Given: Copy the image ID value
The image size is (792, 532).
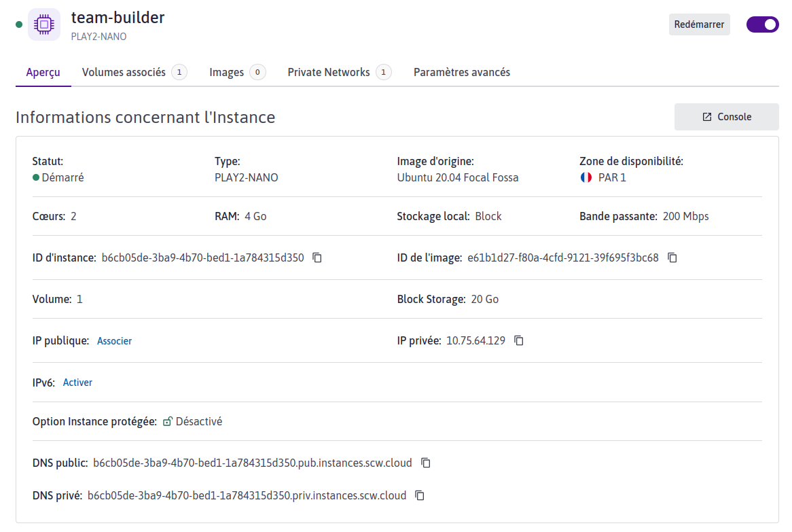Looking at the screenshot, I should coord(672,258).
